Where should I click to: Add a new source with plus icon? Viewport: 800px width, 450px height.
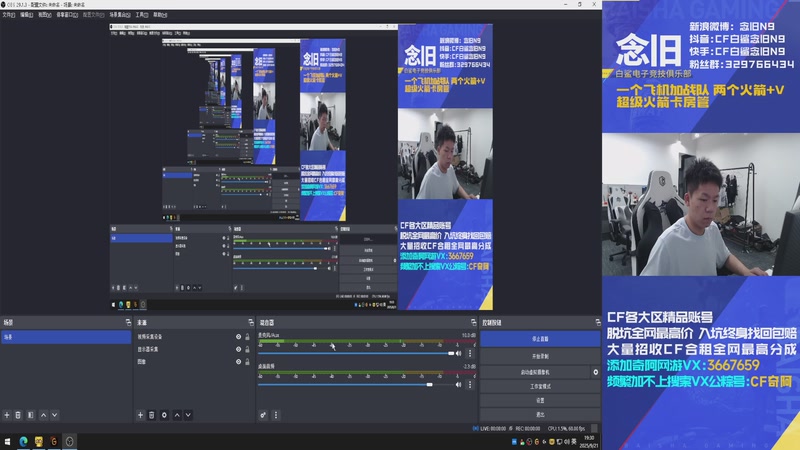pos(140,415)
